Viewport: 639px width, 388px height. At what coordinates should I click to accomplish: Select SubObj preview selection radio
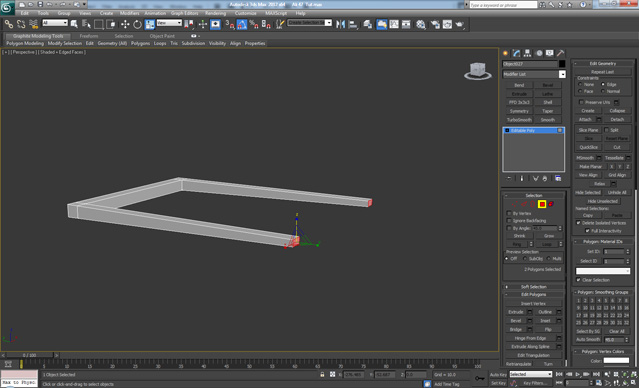pyautogui.click(x=525, y=259)
